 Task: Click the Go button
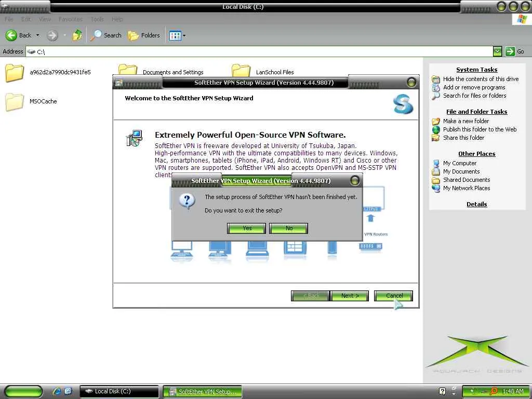[x=515, y=51]
